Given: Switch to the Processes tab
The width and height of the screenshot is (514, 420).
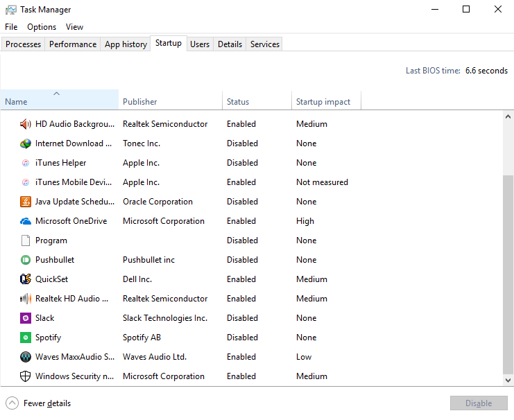Looking at the screenshot, I should click(24, 44).
